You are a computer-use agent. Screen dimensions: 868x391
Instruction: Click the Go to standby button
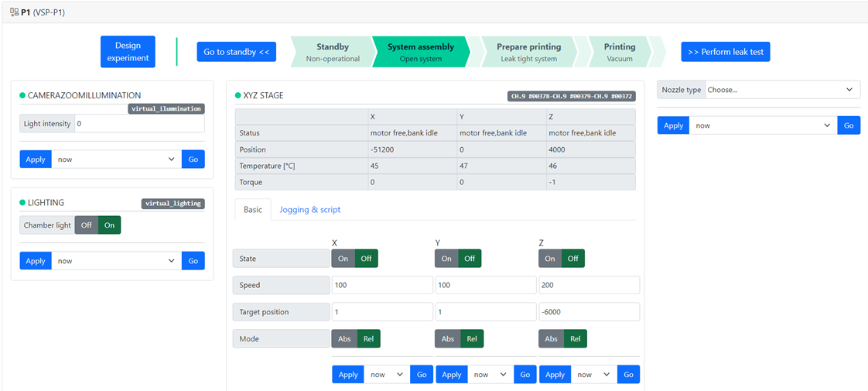(236, 52)
